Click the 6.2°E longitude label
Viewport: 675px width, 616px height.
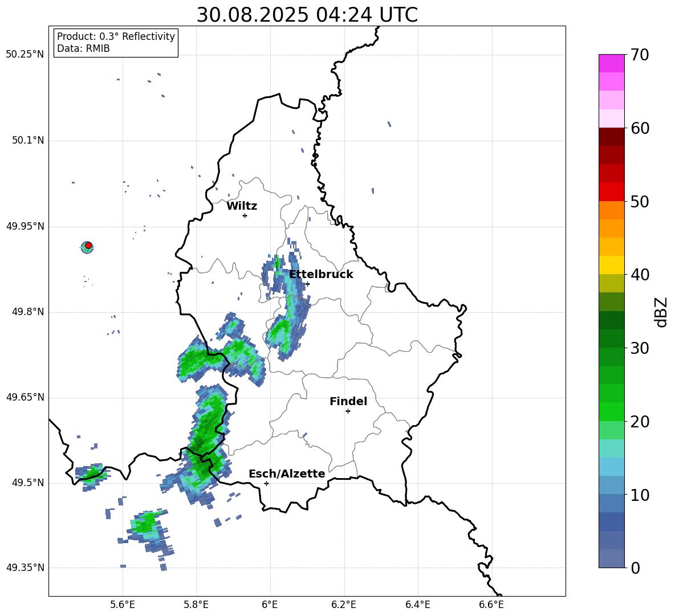pyautogui.click(x=344, y=605)
